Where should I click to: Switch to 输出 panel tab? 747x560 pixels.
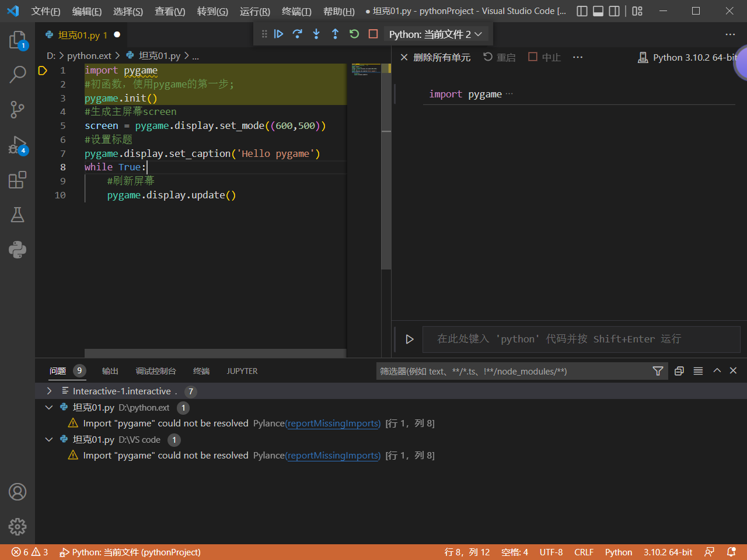coord(110,371)
